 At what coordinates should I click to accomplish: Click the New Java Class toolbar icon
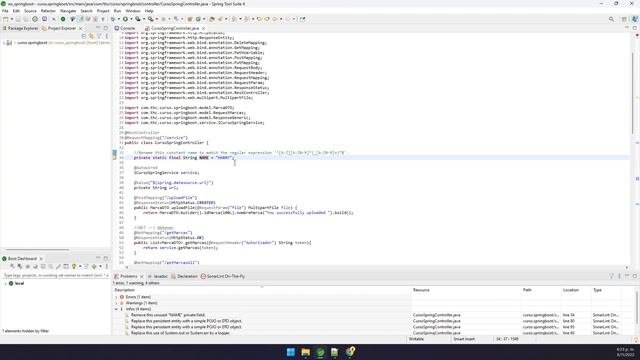pyautogui.click(x=198, y=19)
